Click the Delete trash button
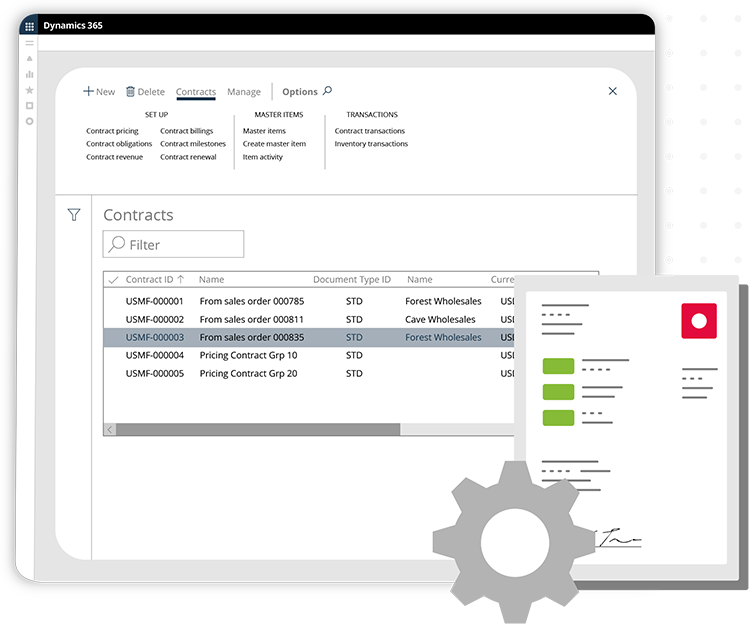Image resolution: width=752 pixels, height=628 pixels. [x=145, y=92]
